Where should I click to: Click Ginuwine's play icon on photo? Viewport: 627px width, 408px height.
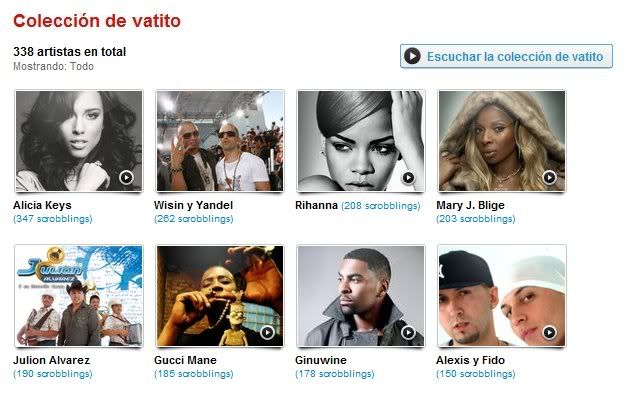coord(408,332)
